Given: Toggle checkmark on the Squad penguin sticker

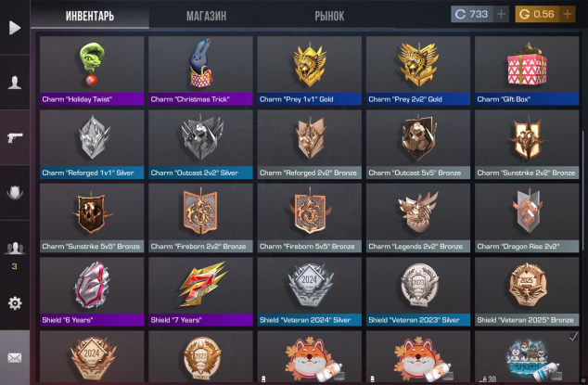Looking at the screenshot, I should click(573, 337).
